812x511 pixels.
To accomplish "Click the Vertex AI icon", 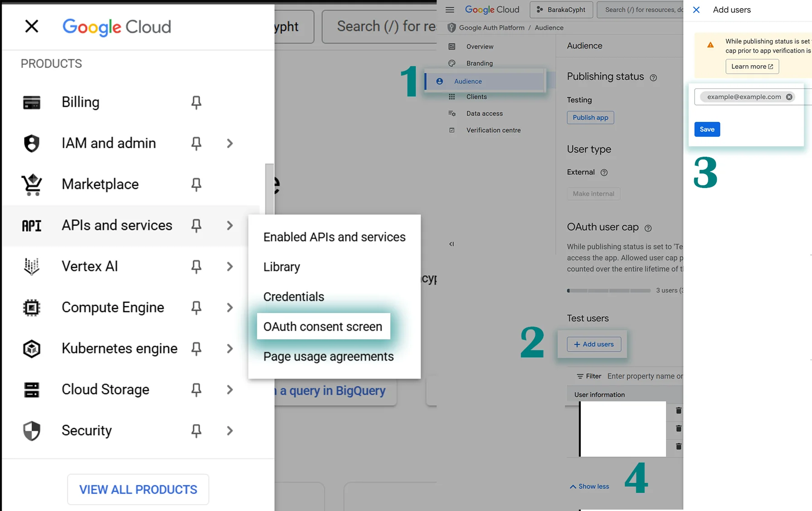I will pyautogui.click(x=32, y=266).
